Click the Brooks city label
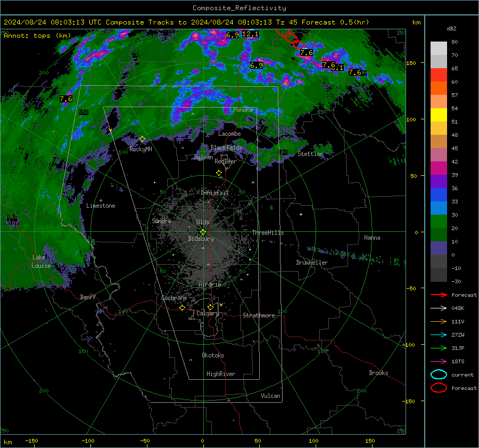 (378, 373)
